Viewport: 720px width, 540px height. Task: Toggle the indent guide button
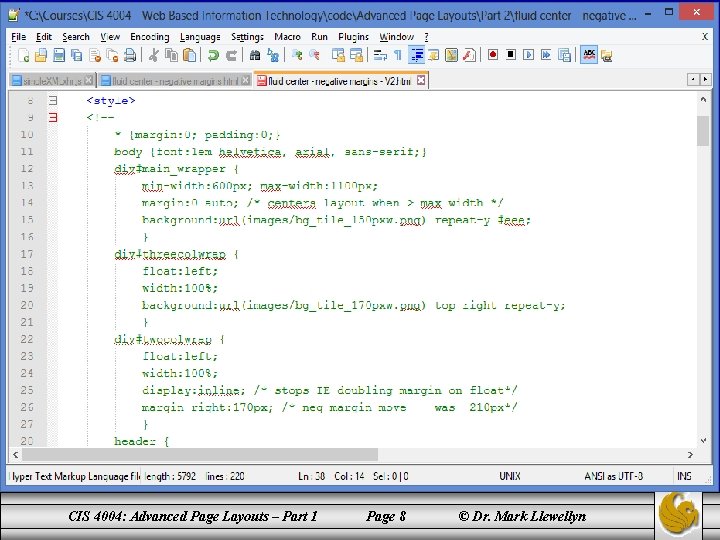[416, 56]
